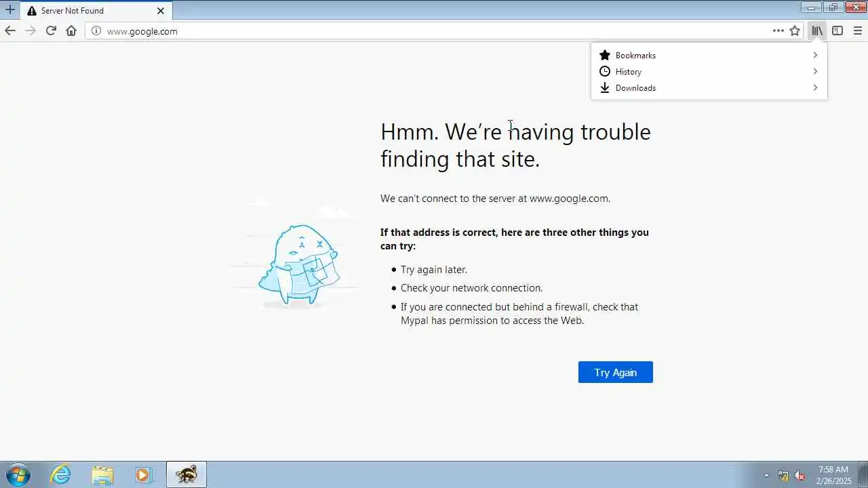868x488 pixels.
Task: Bookmark this page with star icon
Action: click(x=795, y=30)
